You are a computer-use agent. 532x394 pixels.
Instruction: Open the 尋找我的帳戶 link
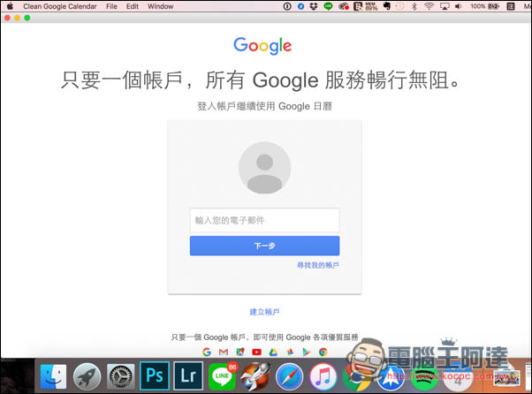(318, 265)
